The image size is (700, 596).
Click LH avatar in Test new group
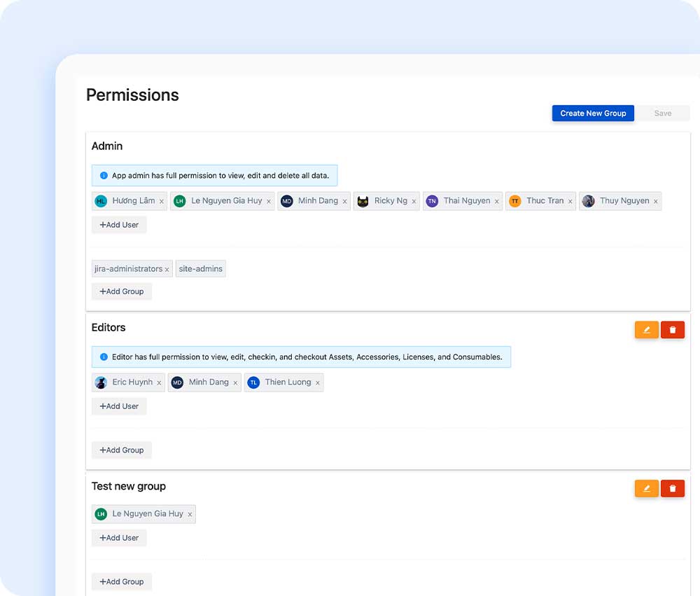pos(101,514)
